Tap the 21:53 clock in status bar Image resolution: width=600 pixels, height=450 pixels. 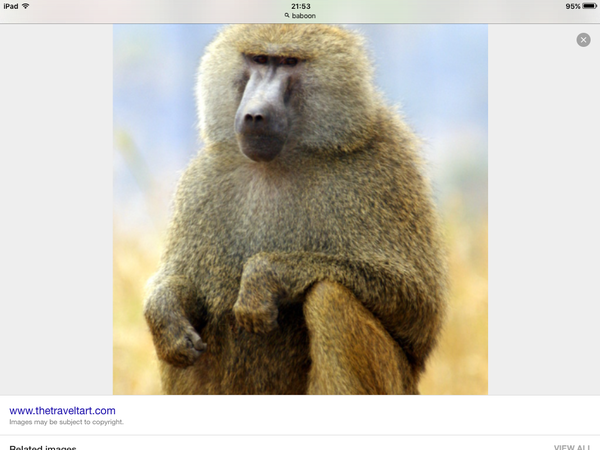[x=300, y=6]
